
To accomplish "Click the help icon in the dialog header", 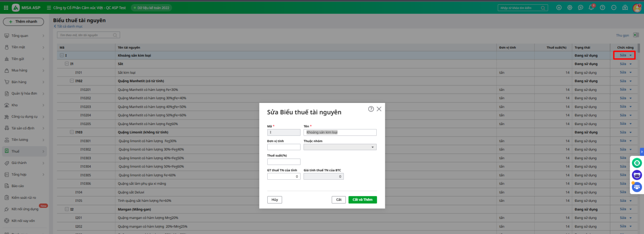I will coord(371,109).
